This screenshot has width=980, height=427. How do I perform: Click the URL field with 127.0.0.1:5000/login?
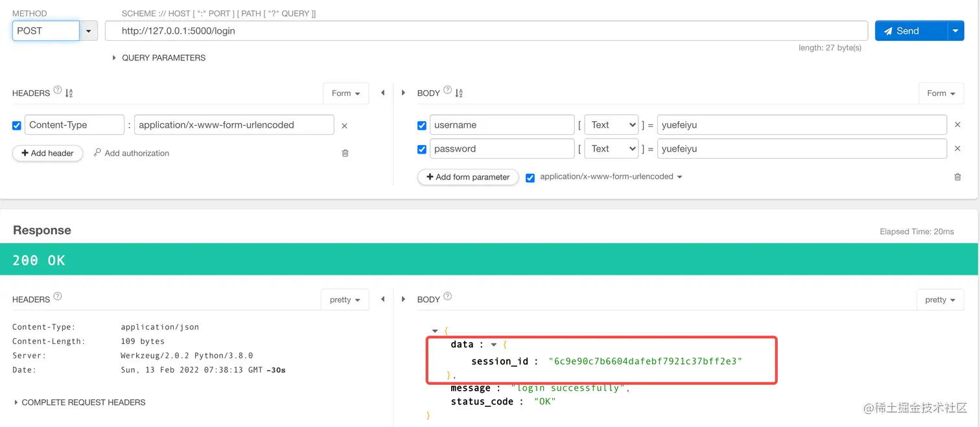pyautogui.click(x=486, y=30)
